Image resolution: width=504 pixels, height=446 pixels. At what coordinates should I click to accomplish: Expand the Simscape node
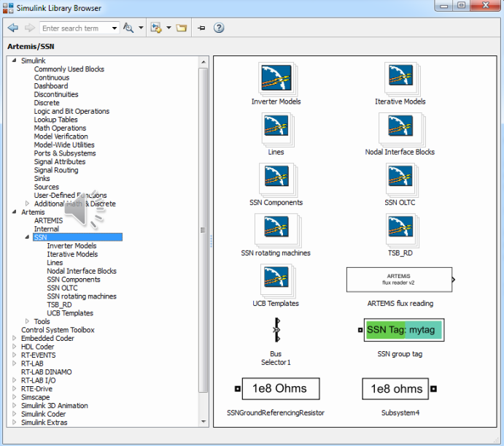tap(14, 397)
